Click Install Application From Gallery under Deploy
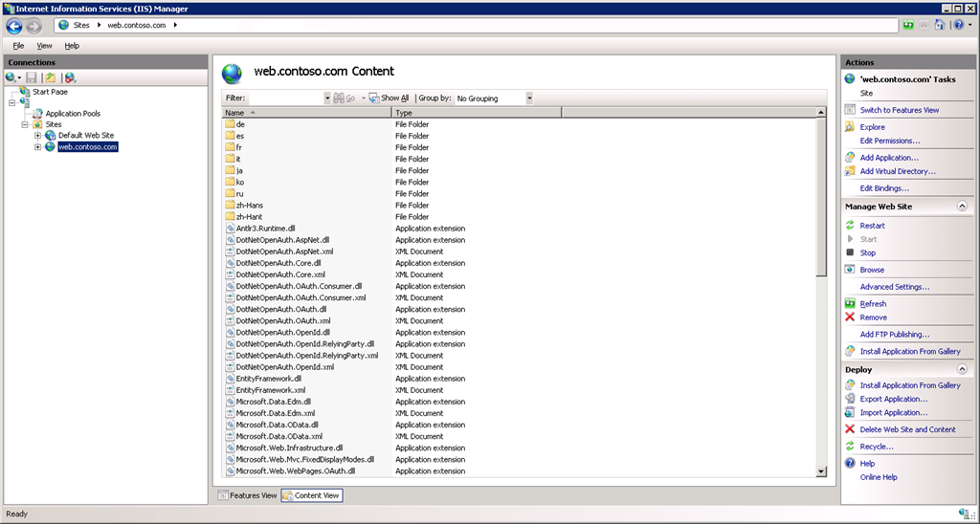This screenshot has height=524, width=980. pos(910,385)
